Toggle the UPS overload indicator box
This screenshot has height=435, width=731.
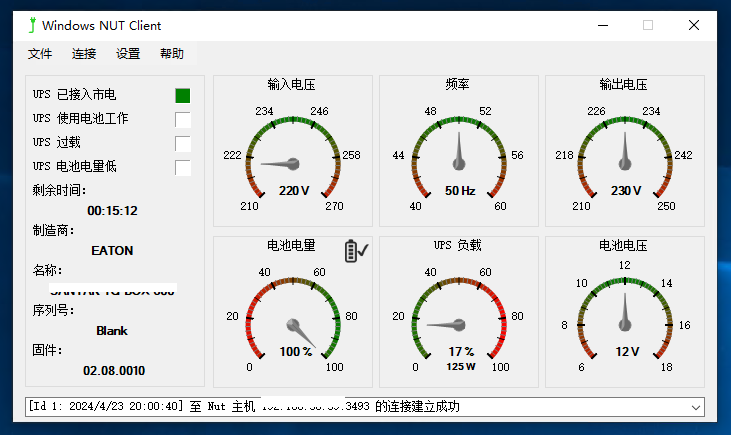182,144
